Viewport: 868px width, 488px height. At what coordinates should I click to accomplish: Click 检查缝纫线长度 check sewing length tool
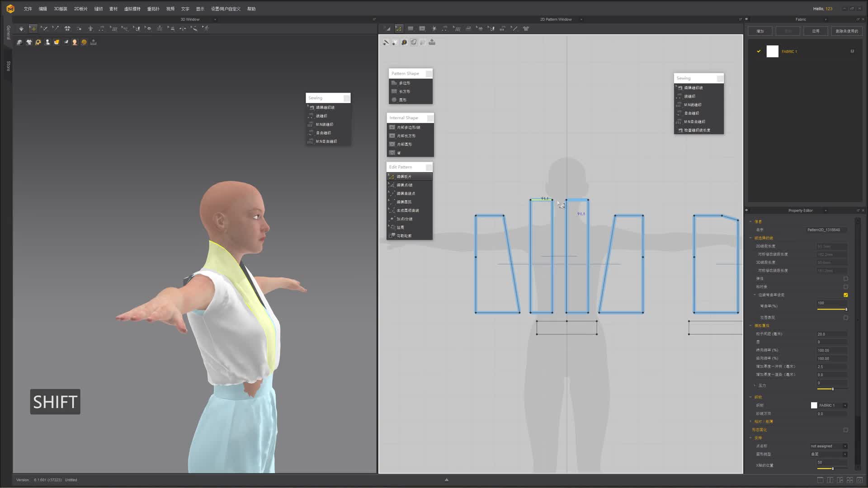[x=697, y=130]
